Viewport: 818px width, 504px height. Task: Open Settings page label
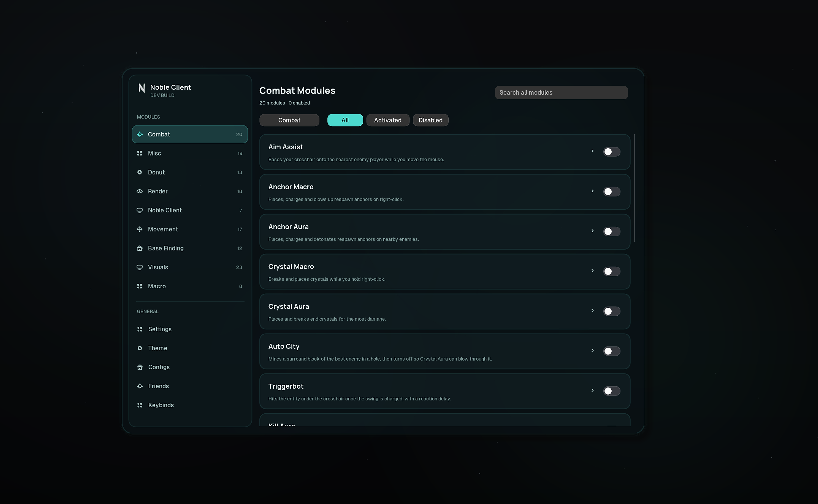tap(160, 329)
